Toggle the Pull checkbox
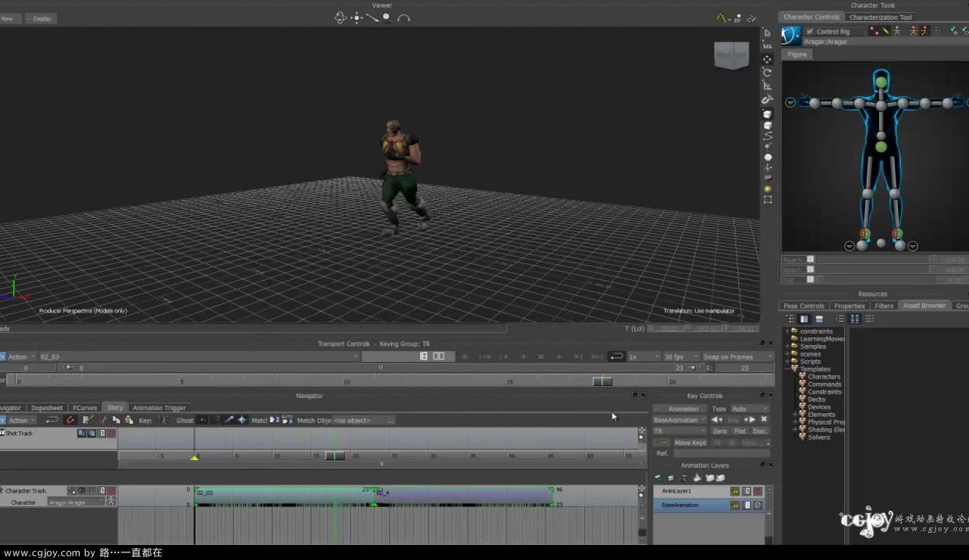 coord(810,279)
